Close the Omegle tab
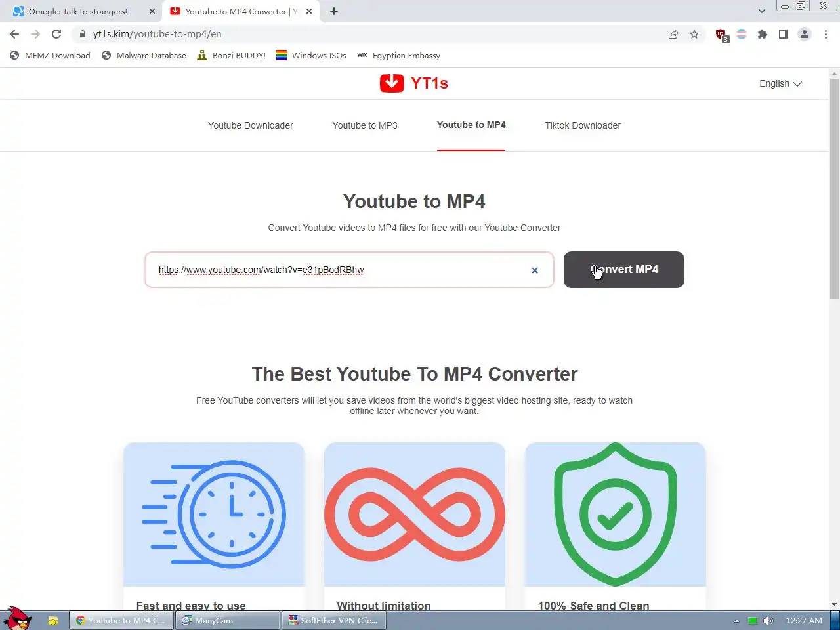The image size is (840, 630). pos(152,11)
